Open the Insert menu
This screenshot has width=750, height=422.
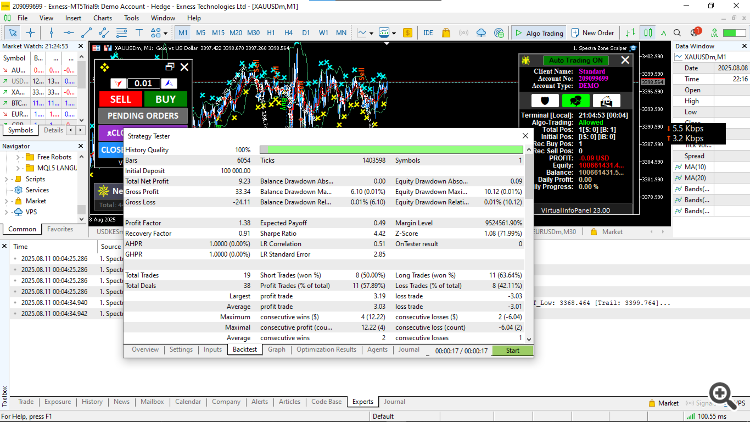73,18
